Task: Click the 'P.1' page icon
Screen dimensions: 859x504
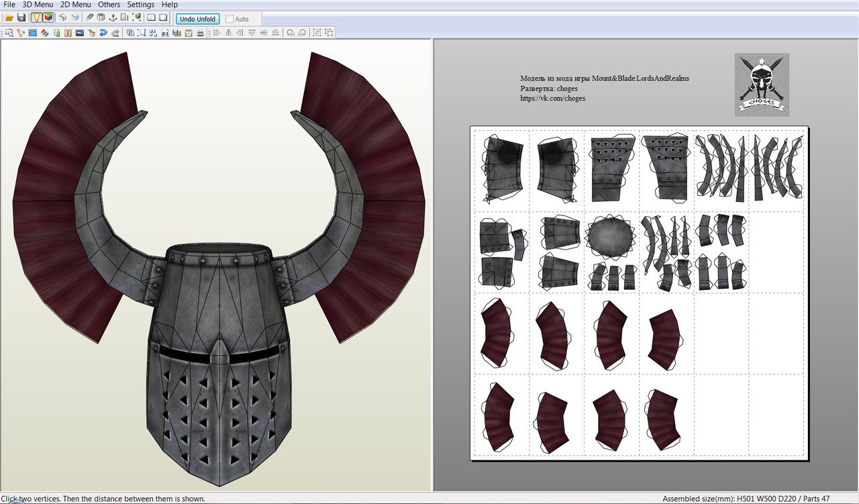Action: [x=165, y=32]
